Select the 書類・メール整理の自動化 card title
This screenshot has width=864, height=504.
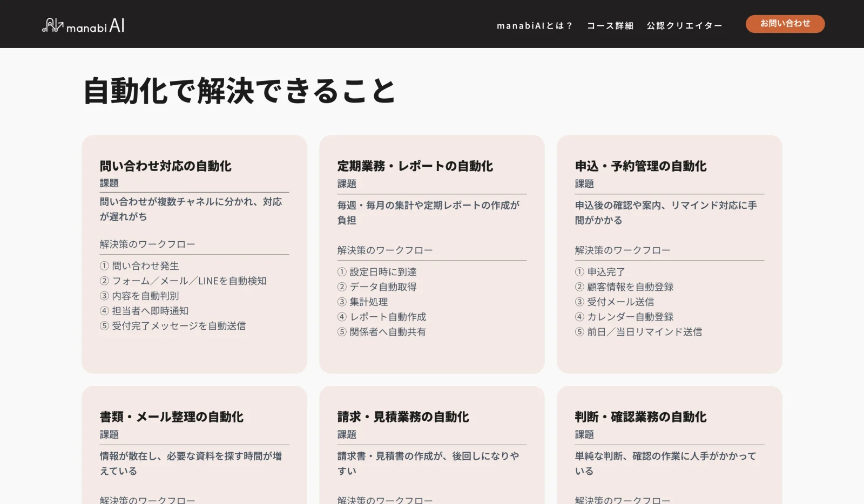pyautogui.click(x=171, y=417)
